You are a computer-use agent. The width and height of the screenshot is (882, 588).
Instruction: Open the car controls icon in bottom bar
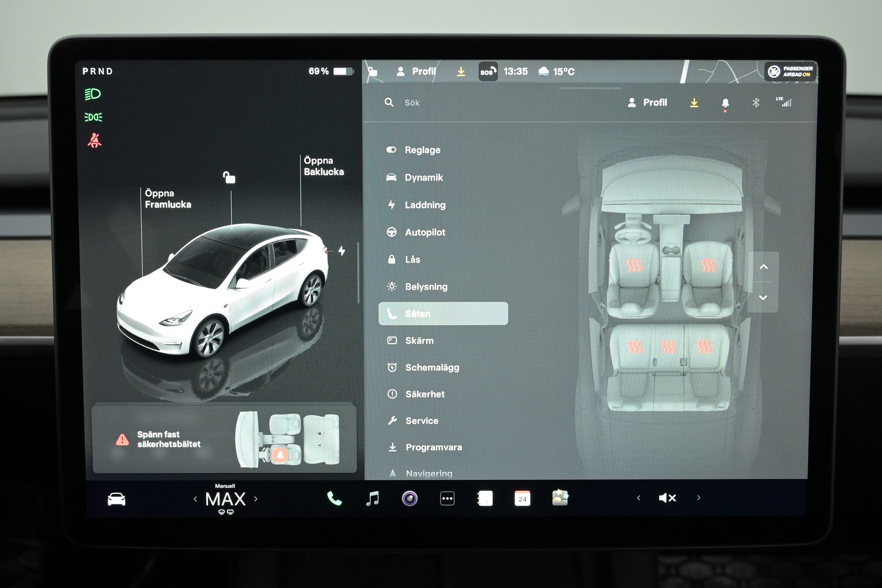[116, 499]
